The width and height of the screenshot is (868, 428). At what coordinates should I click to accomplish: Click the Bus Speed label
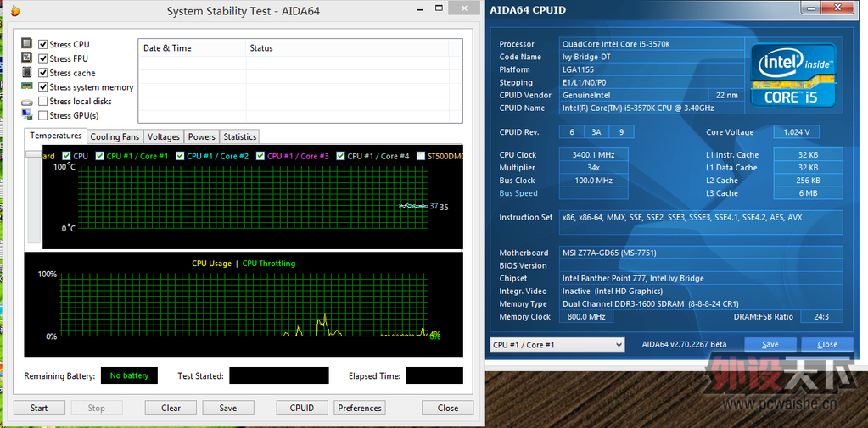click(518, 193)
